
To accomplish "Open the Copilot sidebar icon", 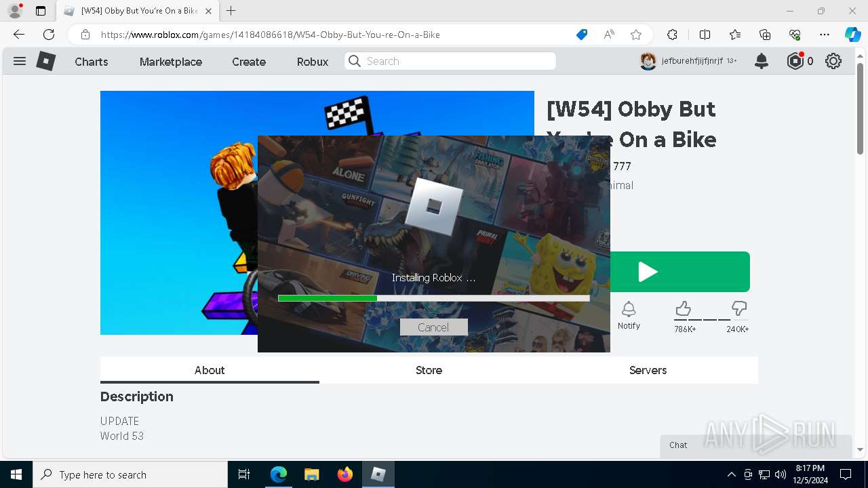I will (852, 35).
